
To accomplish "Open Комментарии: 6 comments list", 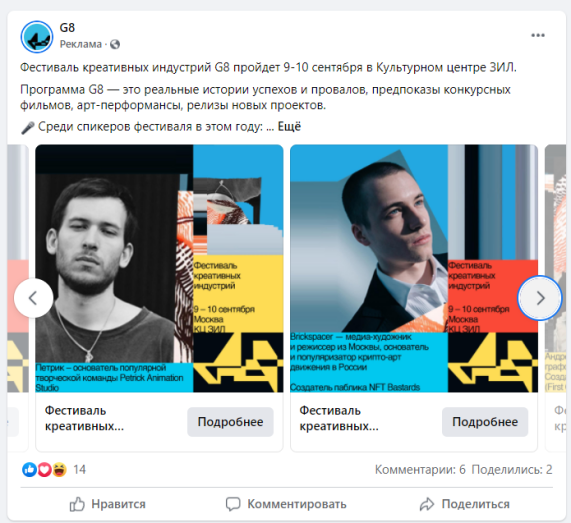I will coord(420,469).
